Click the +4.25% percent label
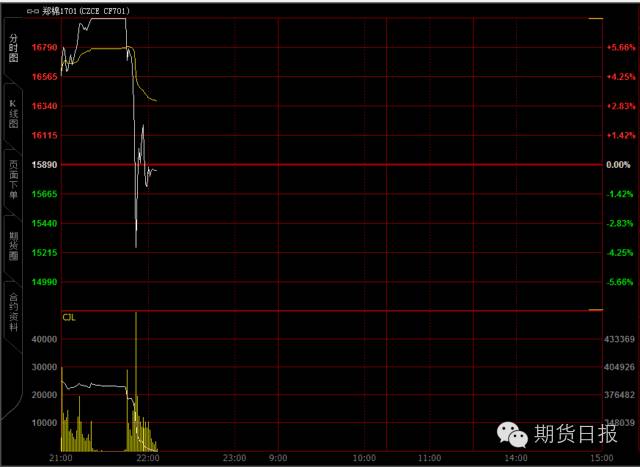The image size is (640, 467). (x=621, y=77)
